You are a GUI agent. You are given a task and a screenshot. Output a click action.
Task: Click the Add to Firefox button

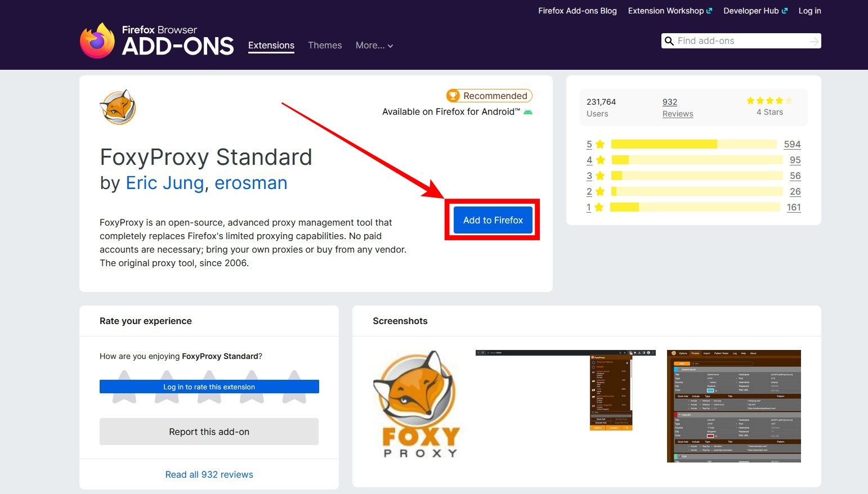click(492, 220)
